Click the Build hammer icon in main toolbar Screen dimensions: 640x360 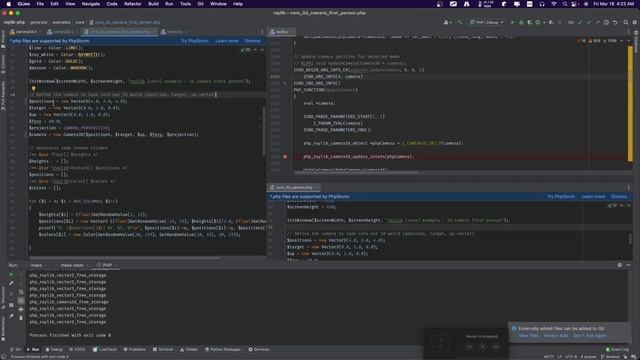(460, 22)
